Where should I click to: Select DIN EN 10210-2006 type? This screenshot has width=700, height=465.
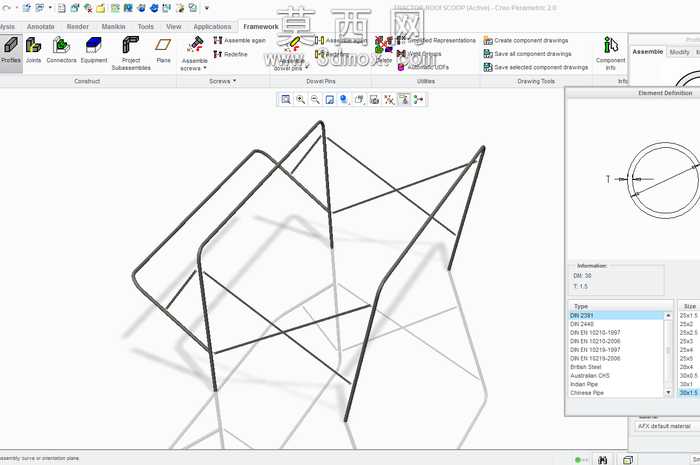(616, 341)
